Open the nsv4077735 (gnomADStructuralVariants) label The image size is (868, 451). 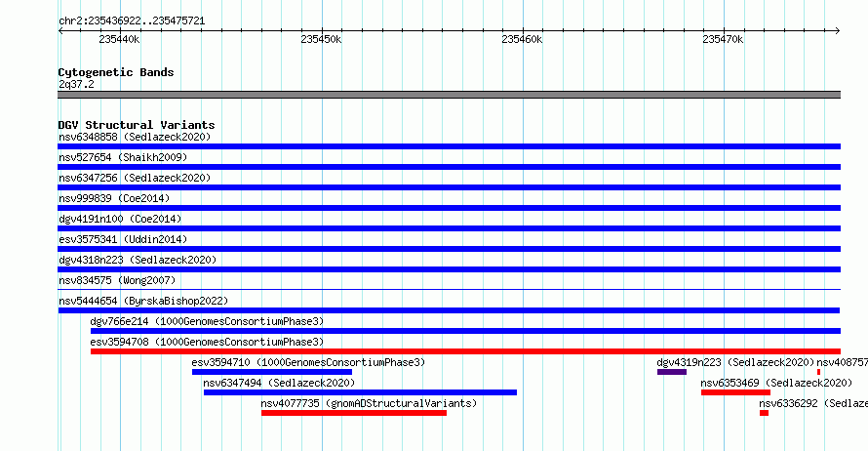pos(369,403)
